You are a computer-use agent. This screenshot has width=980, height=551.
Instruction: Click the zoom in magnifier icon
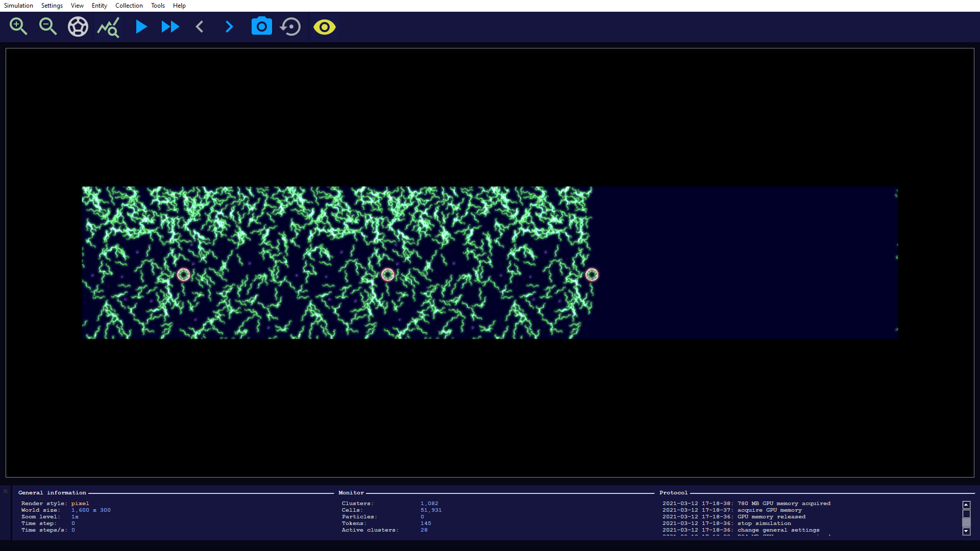tap(18, 27)
